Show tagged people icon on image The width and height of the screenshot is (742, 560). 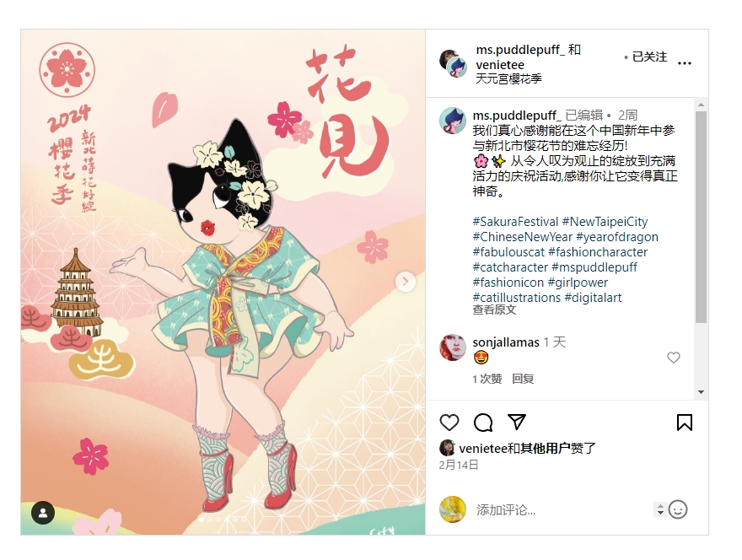coord(43,513)
